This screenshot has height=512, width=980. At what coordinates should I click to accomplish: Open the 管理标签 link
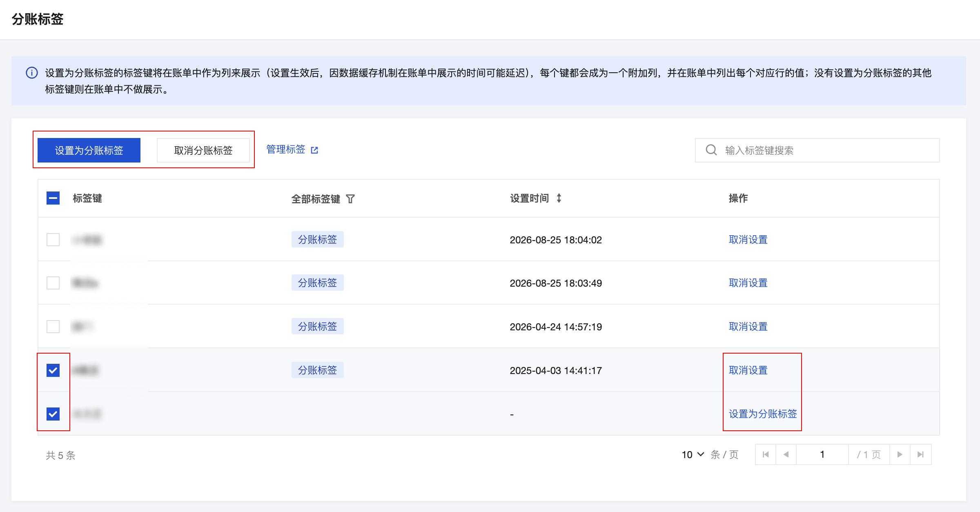(286, 149)
